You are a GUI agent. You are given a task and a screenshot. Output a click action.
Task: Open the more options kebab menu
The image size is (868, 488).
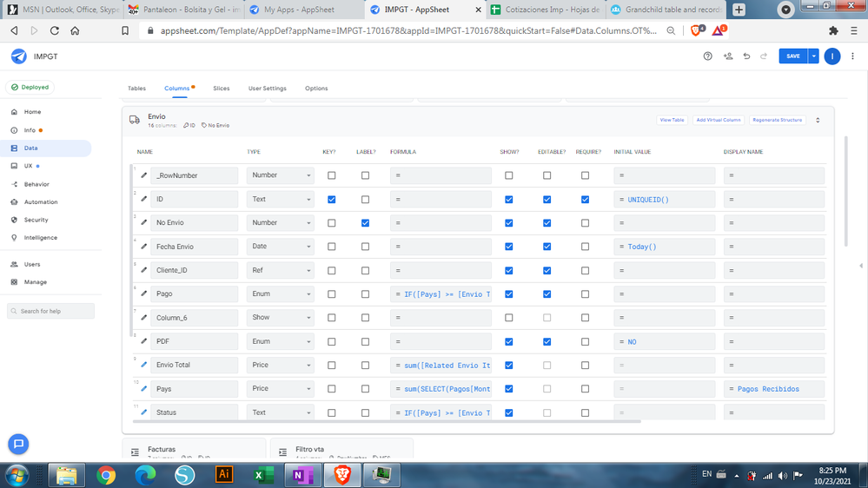852,56
